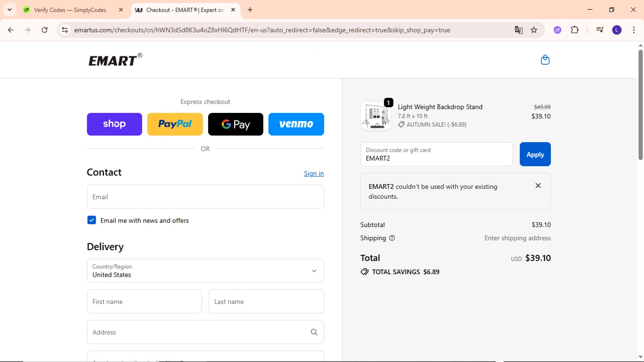Open the profile avatar L

(x=617, y=30)
